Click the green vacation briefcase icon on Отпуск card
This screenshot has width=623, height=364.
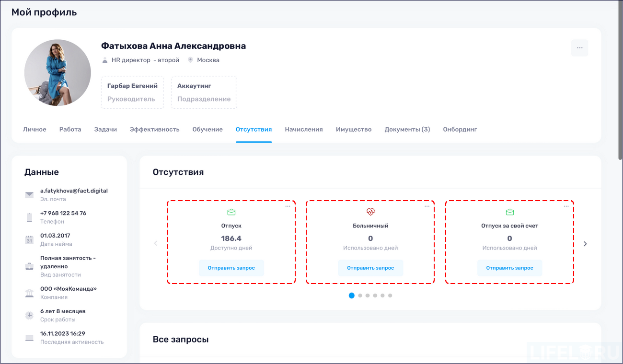(231, 211)
